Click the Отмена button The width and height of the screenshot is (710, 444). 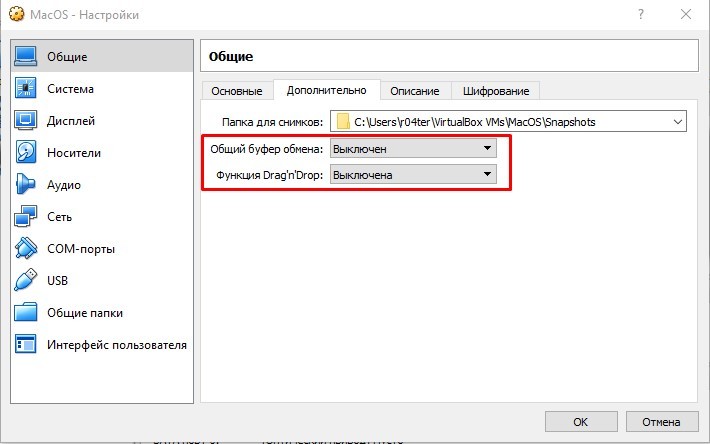click(662, 421)
